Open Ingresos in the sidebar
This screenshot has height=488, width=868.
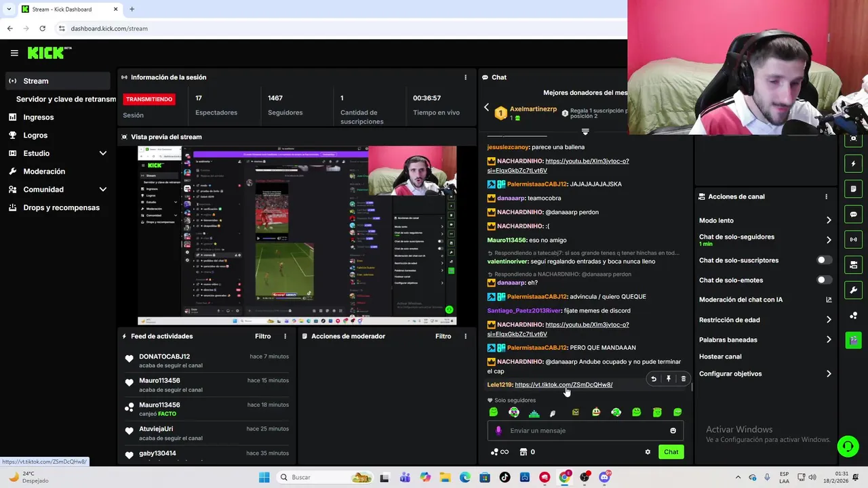(39, 117)
